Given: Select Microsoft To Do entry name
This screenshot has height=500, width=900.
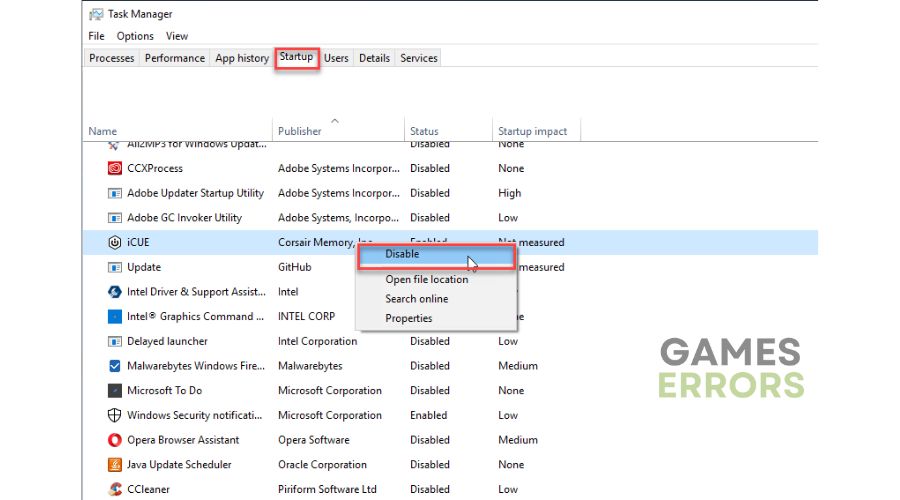Looking at the screenshot, I should coord(164,390).
